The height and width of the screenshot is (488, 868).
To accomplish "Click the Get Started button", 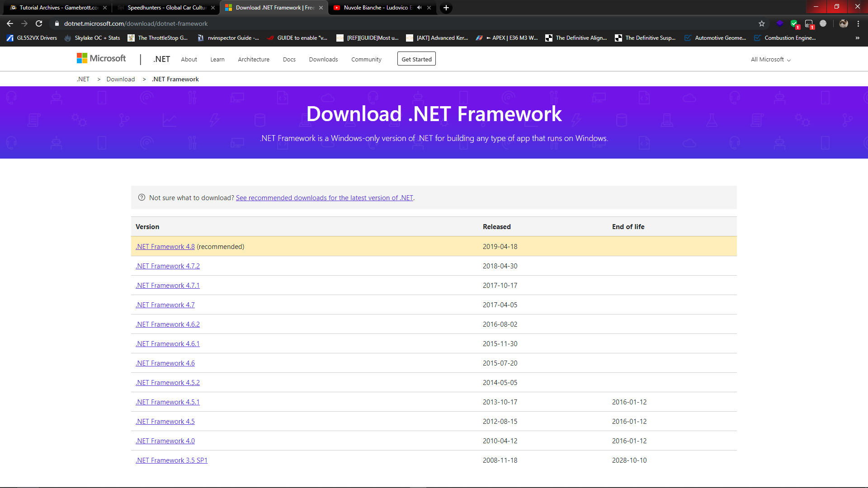I will tap(416, 59).
